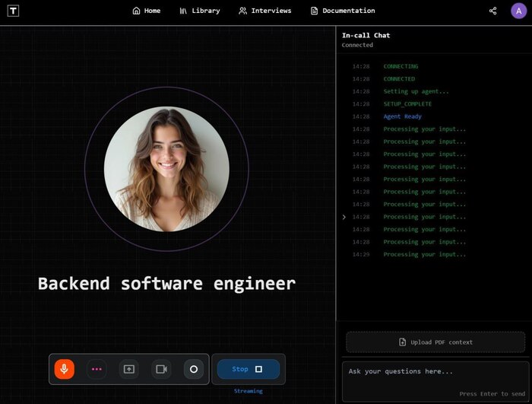This screenshot has width=532, height=404.
Task: Open the purple user avatar menu
Action: [518, 11]
